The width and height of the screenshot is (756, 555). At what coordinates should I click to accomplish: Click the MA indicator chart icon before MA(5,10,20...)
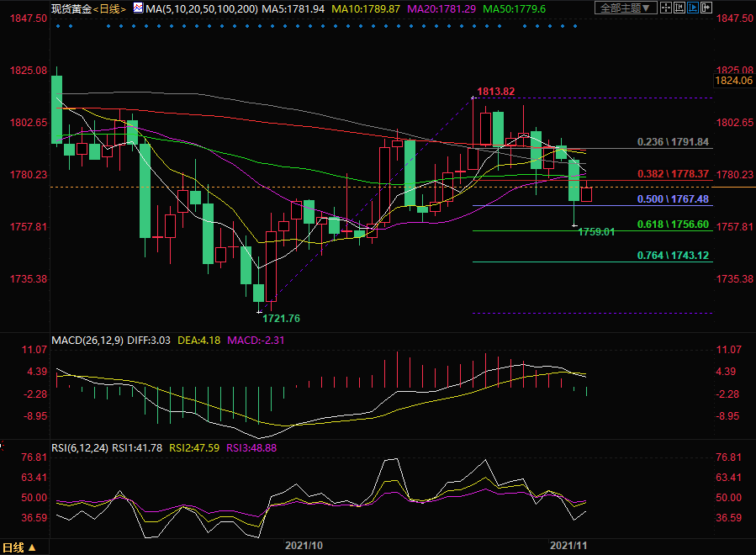click(x=137, y=8)
